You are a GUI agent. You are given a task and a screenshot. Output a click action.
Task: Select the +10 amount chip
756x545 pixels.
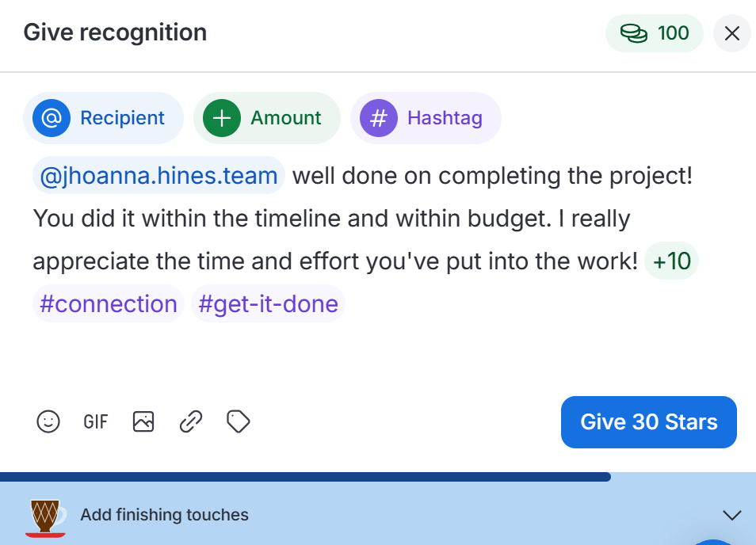[672, 261]
